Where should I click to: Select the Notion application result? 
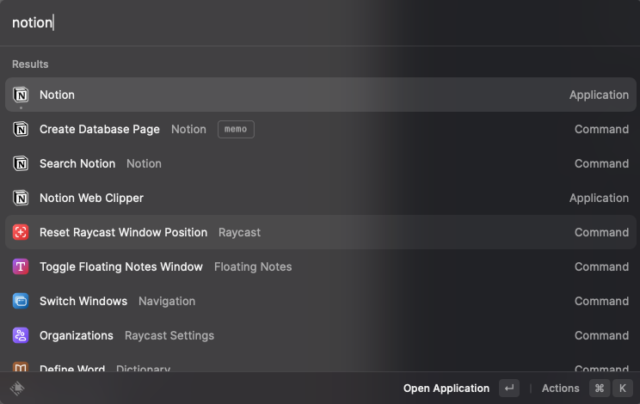point(320,95)
